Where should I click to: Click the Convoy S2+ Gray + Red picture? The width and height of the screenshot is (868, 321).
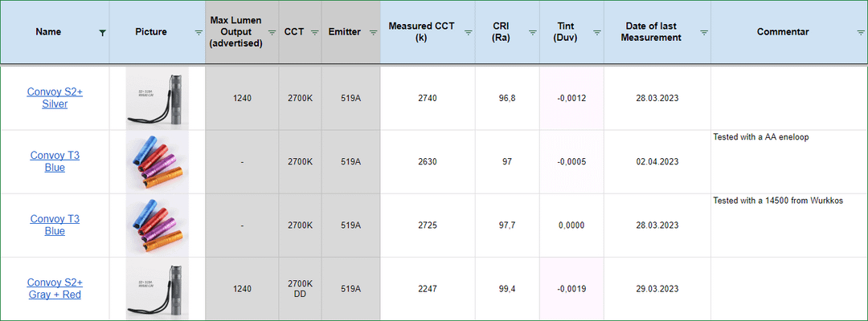pyautogui.click(x=158, y=288)
